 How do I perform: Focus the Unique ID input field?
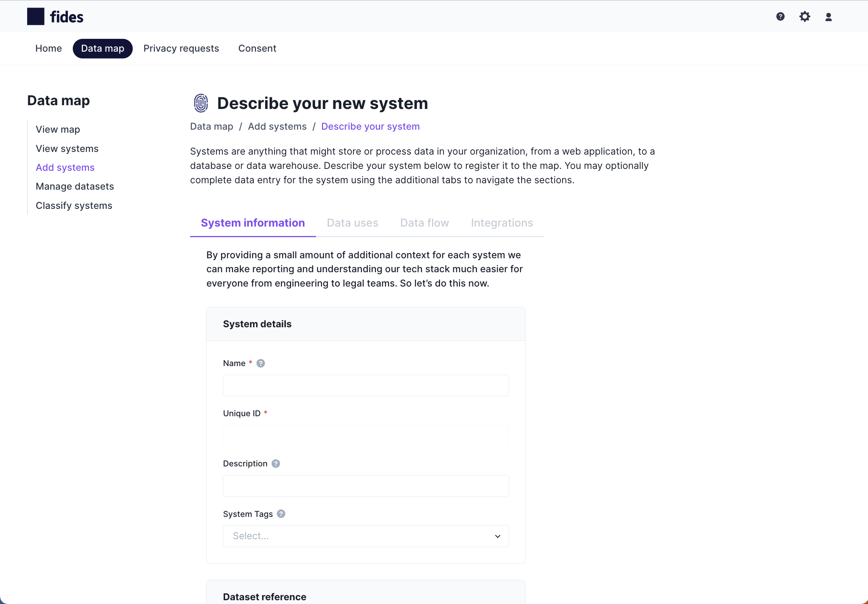coord(366,436)
